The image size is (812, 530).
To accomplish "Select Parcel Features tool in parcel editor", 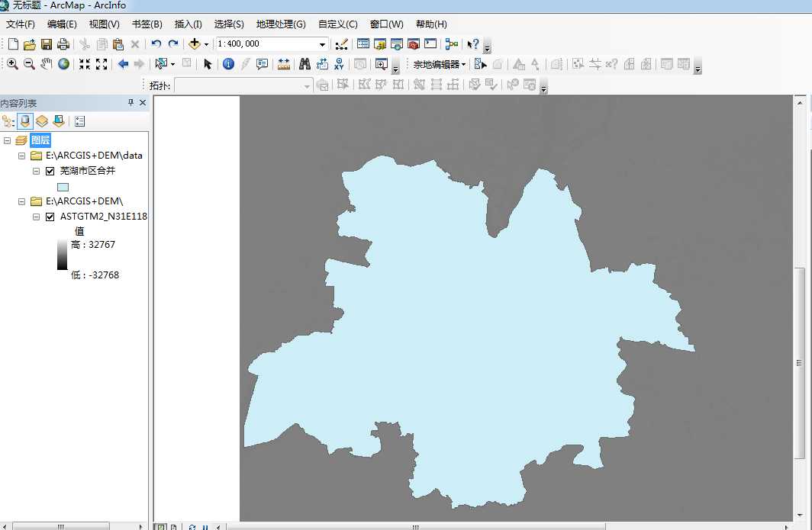I will click(x=480, y=64).
